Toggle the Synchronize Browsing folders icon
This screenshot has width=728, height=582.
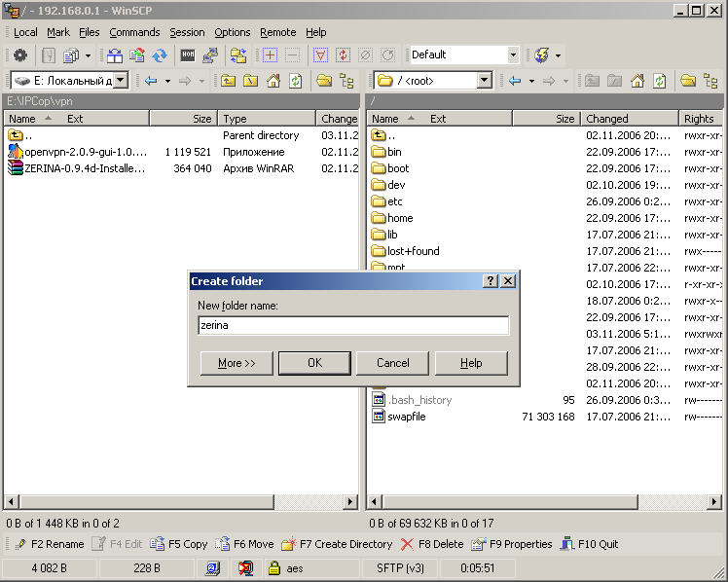click(x=238, y=55)
